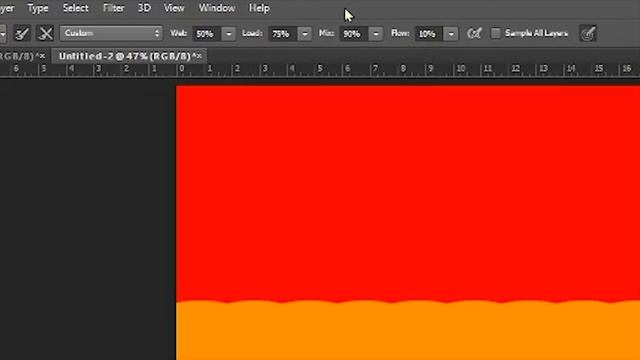Open the Wet percentage slider dropdown
This screenshot has width=640, height=360.
point(229,33)
